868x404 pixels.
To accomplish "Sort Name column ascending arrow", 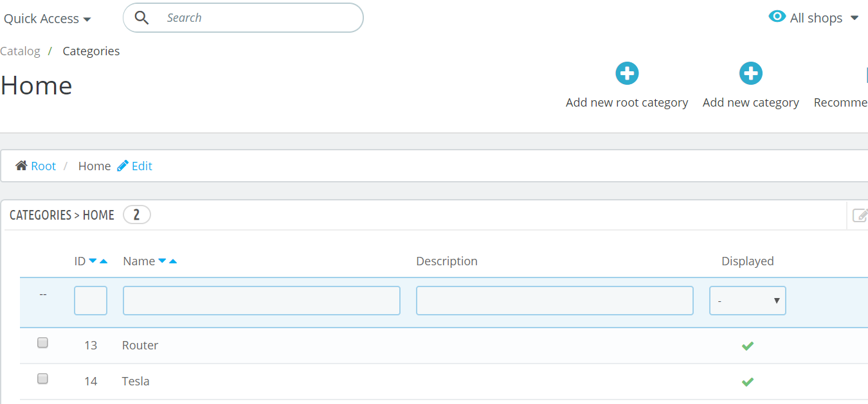I will coord(172,261).
